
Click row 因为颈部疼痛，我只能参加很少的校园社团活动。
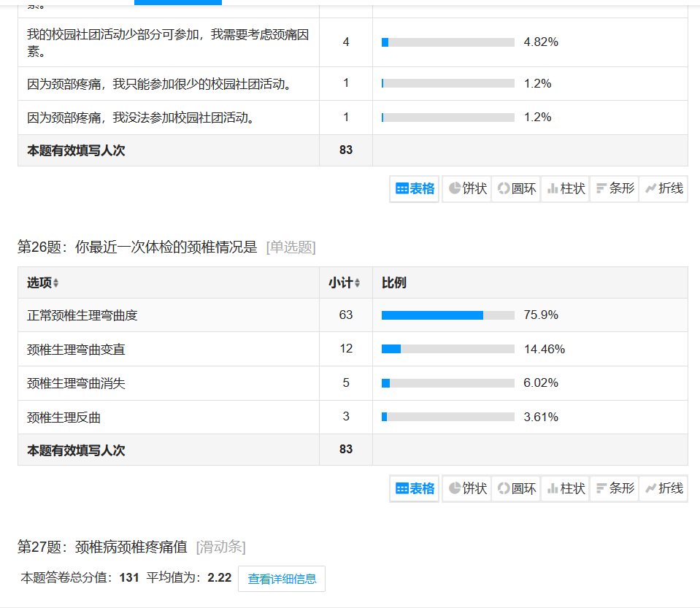pyautogui.click(x=353, y=83)
